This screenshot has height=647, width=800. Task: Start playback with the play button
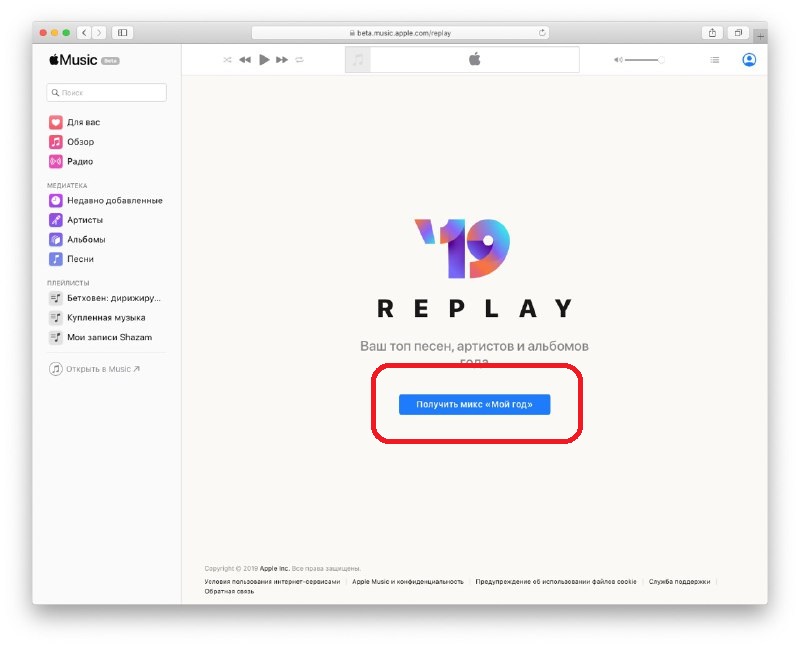(x=264, y=60)
